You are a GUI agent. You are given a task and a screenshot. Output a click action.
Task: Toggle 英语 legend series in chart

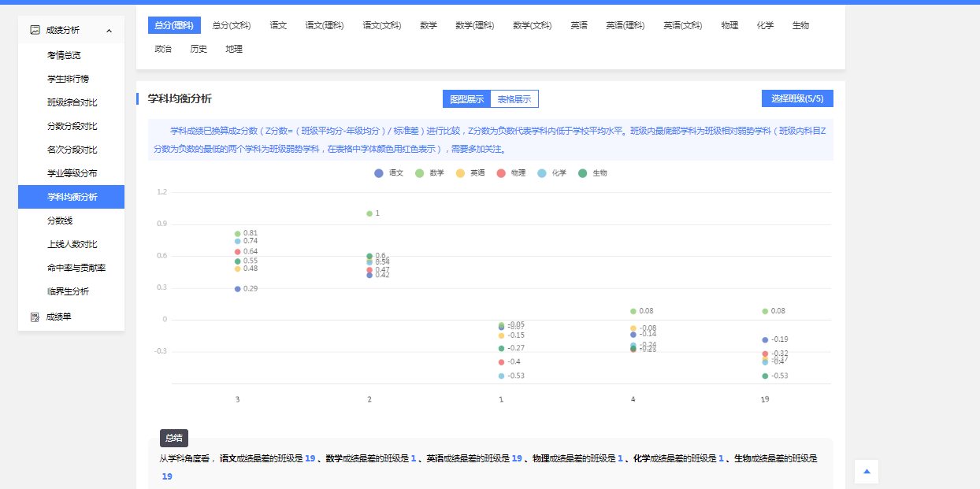point(471,173)
